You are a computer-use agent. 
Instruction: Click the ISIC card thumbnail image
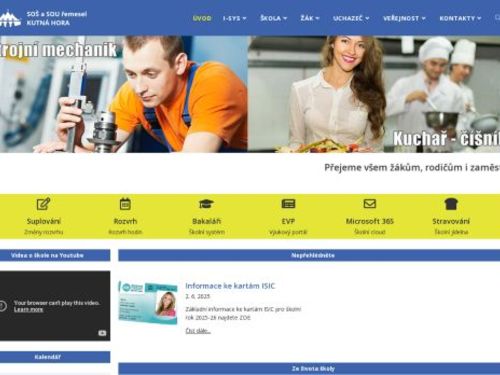coord(148,303)
